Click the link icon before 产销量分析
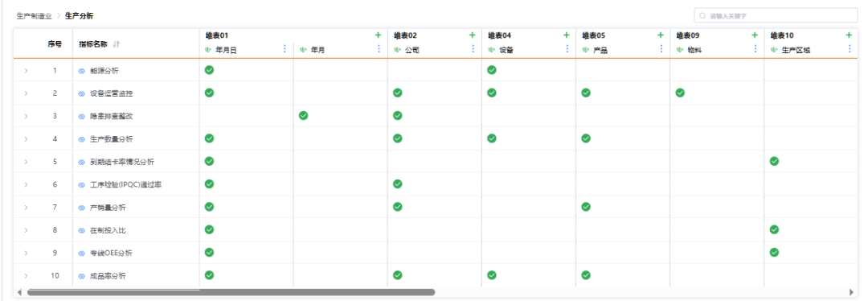This screenshot has width=868, height=301. (81, 208)
